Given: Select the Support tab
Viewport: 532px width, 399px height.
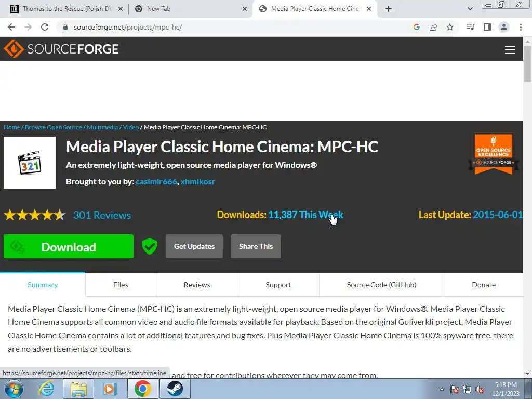Looking at the screenshot, I should coord(278,285).
